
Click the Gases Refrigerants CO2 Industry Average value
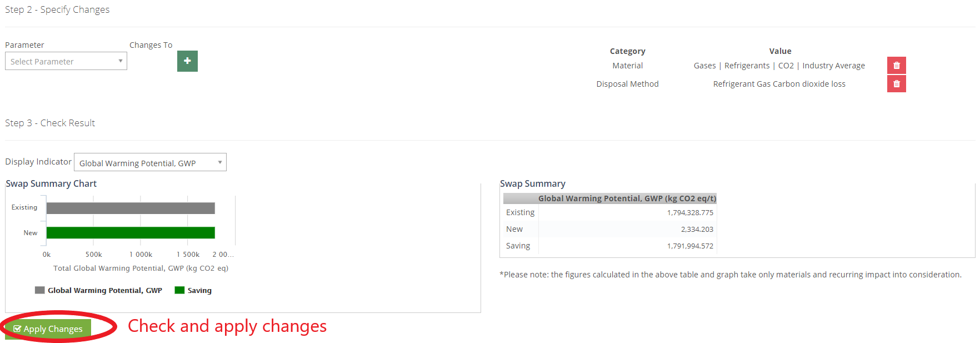pos(779,66)
